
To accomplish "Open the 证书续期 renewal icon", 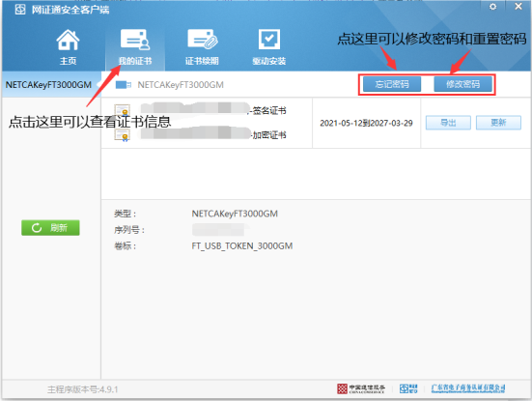I will tap(202, 46).
